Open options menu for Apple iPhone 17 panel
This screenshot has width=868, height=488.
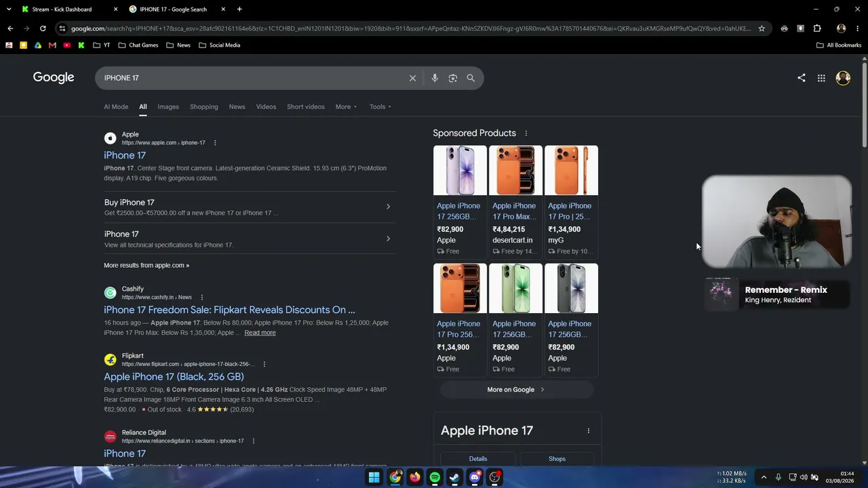(x=589, y=430)
